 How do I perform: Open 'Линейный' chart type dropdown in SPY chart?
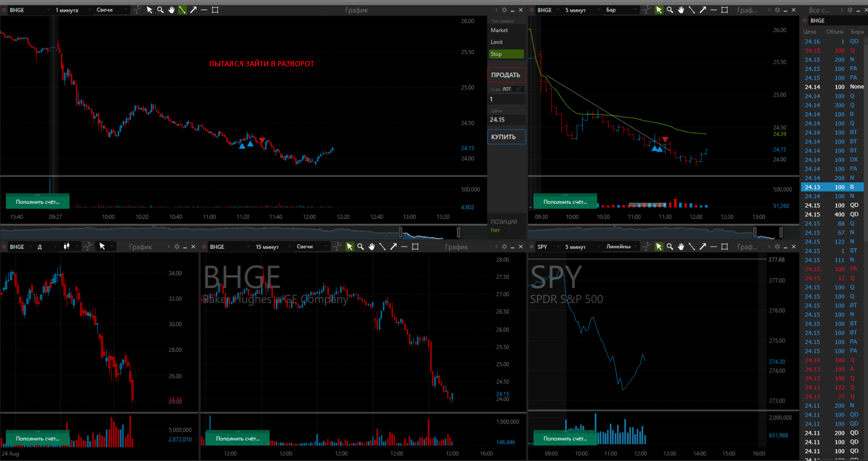tap(622, 247)
